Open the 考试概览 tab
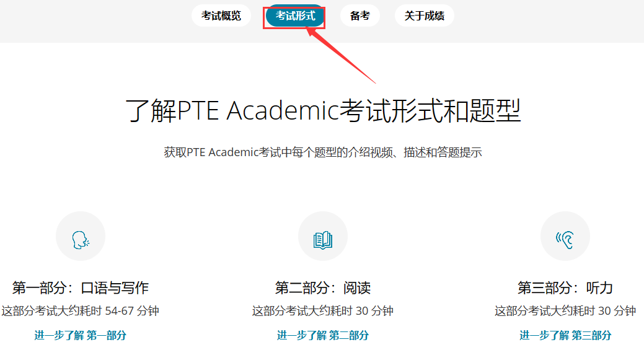644x355 pixels. pyautogui.click(x=221, y=16)
